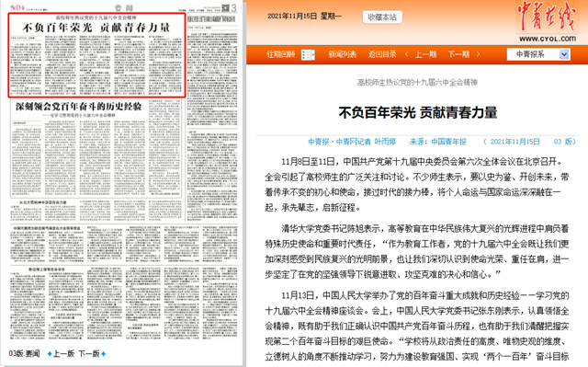
Task: Open the lowest article block on the page thumbnail
Action: 124,303
